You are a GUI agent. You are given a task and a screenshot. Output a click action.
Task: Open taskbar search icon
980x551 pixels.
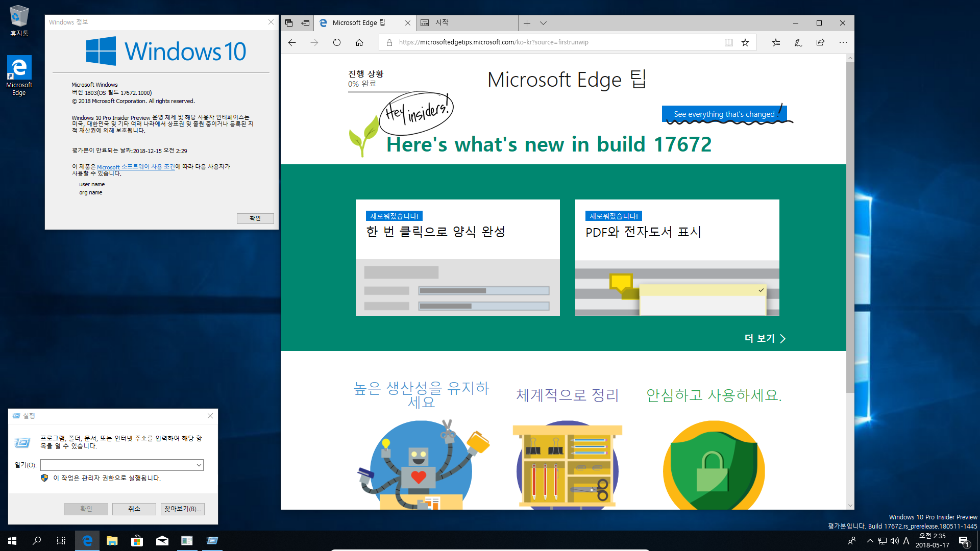click(x=37, y=541)
